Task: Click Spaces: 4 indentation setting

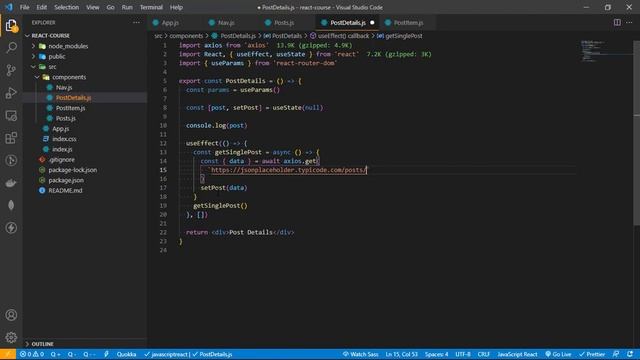Action: pyautogui.click(x=436, y=354)
